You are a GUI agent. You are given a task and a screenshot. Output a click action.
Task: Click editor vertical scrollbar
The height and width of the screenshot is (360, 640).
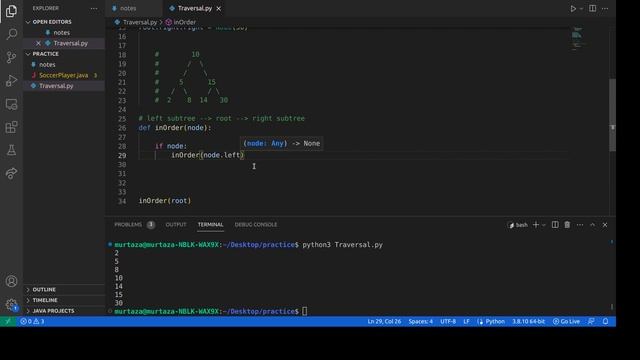[612, 115]
